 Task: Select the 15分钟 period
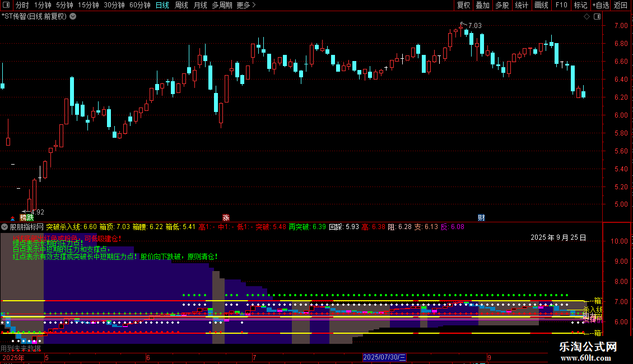89,5
